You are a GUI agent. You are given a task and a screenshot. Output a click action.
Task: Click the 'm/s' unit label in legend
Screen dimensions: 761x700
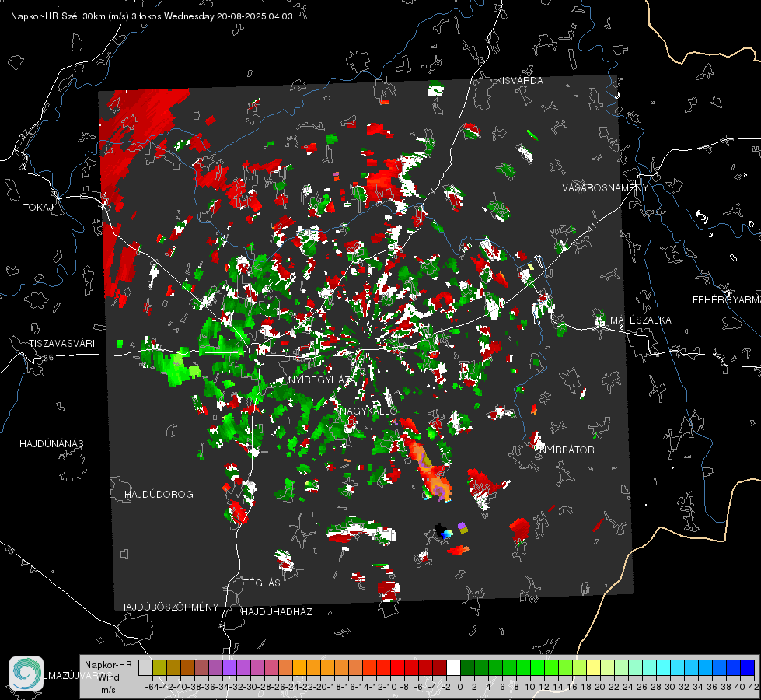(x=108, y=690)
